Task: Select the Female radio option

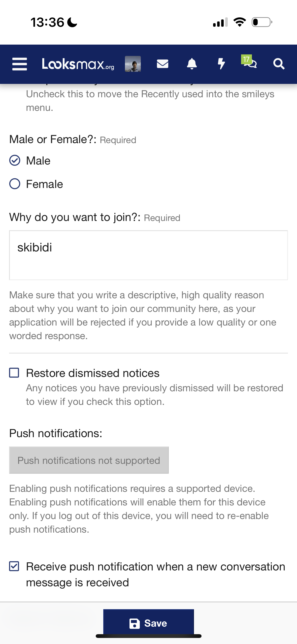Action: click(x=15, y=184)
